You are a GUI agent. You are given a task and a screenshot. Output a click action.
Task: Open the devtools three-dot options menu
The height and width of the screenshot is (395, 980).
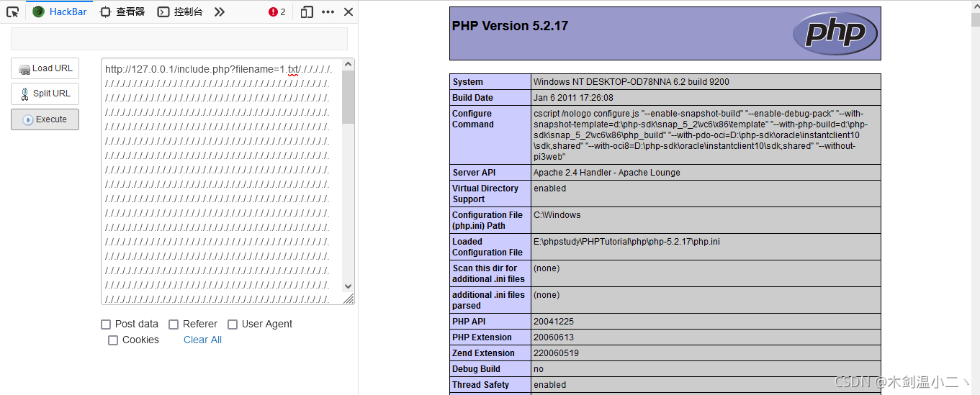pos(328,12)
